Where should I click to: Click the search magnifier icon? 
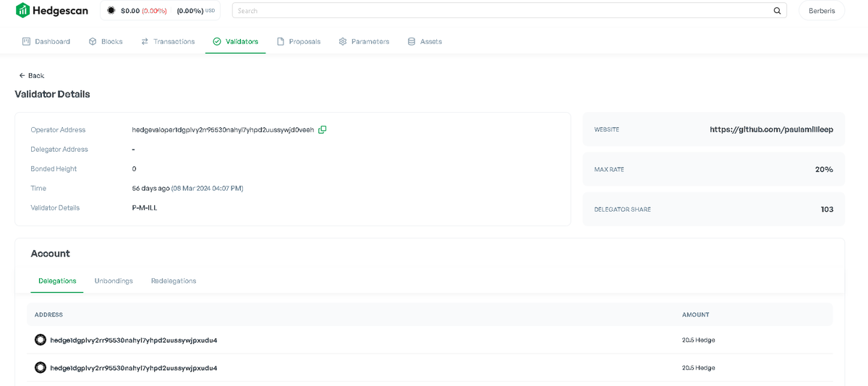click(x=778, y=11)
